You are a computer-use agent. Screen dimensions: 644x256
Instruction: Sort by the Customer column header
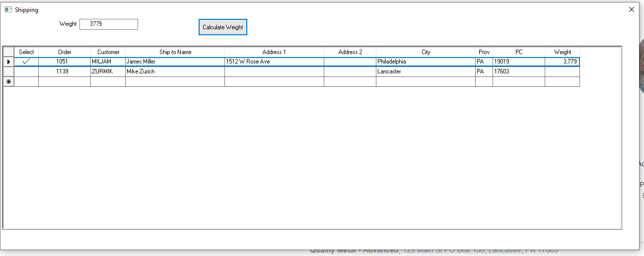click(x=108, y=52)
